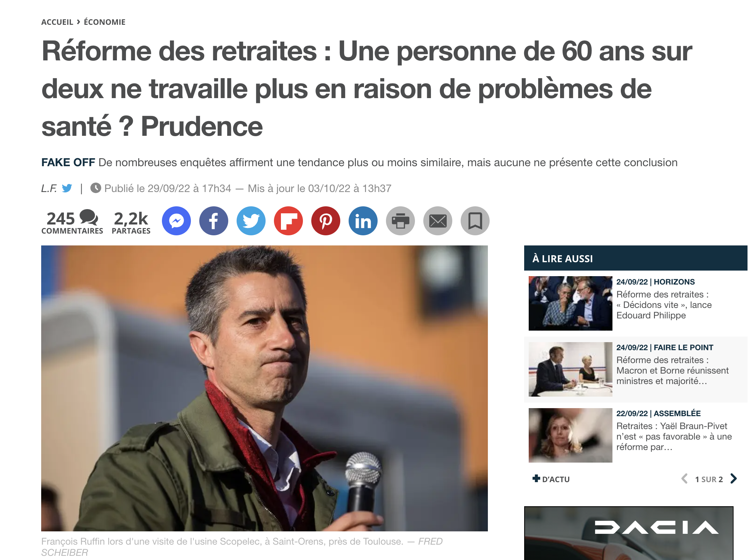Image resolution: width=751 pixels, height=560 pixels.
Task: Print the article with the printer icon
Action: tap(400, 221)
